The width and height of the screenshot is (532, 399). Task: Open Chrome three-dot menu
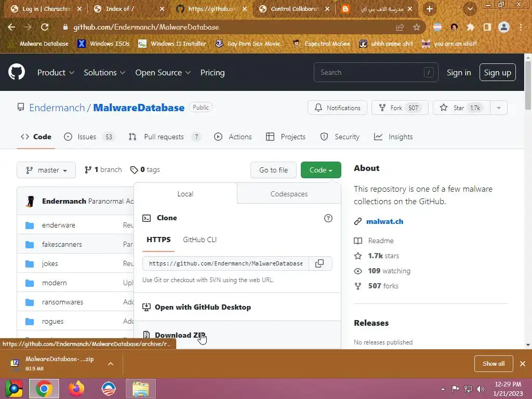point(521,27)
